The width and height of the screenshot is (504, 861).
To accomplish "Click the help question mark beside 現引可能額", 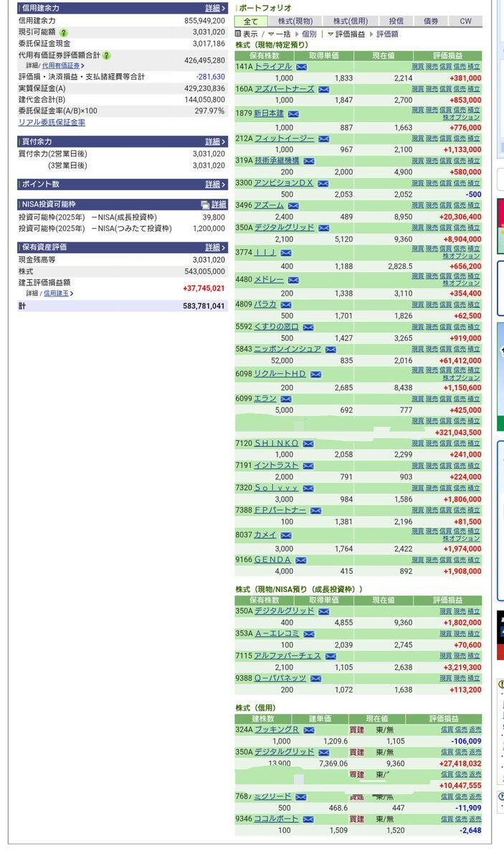I will point(64,32).
